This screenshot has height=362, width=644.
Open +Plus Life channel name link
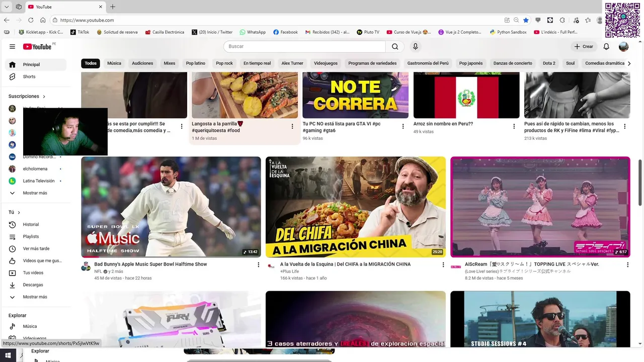(289, 271)
